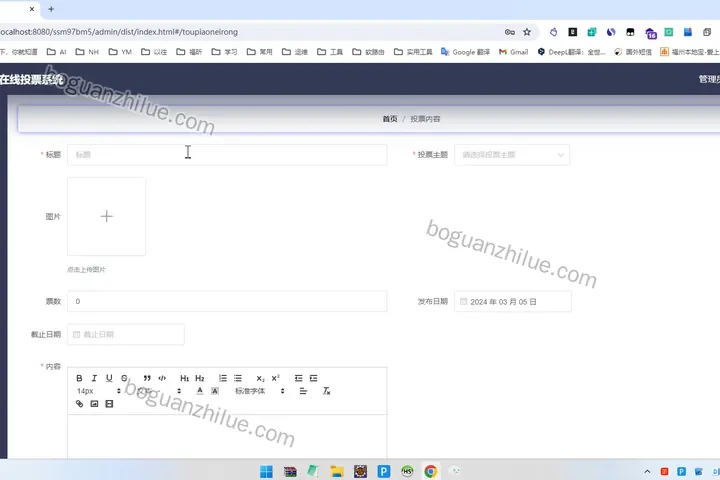
Task: Toggle strikethrough formatting in the editor
Action: pyautogui.click(x=124, y=378)
